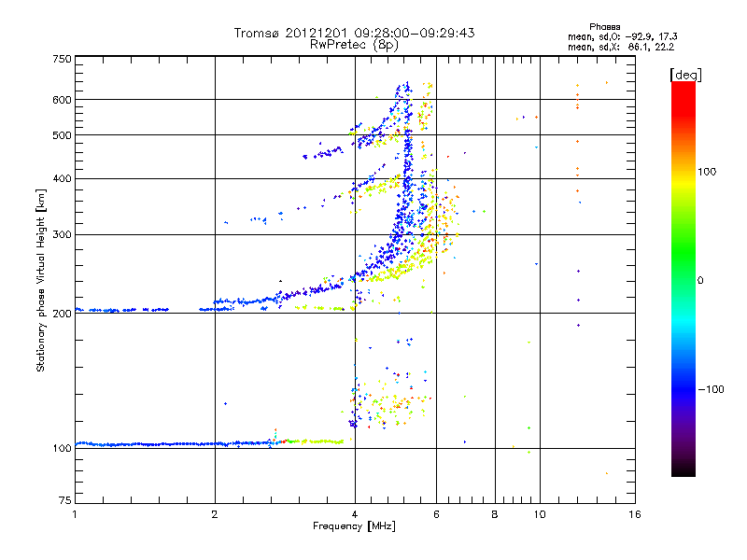Click the '[deg]' unit label above colorbar

[685, 75]
